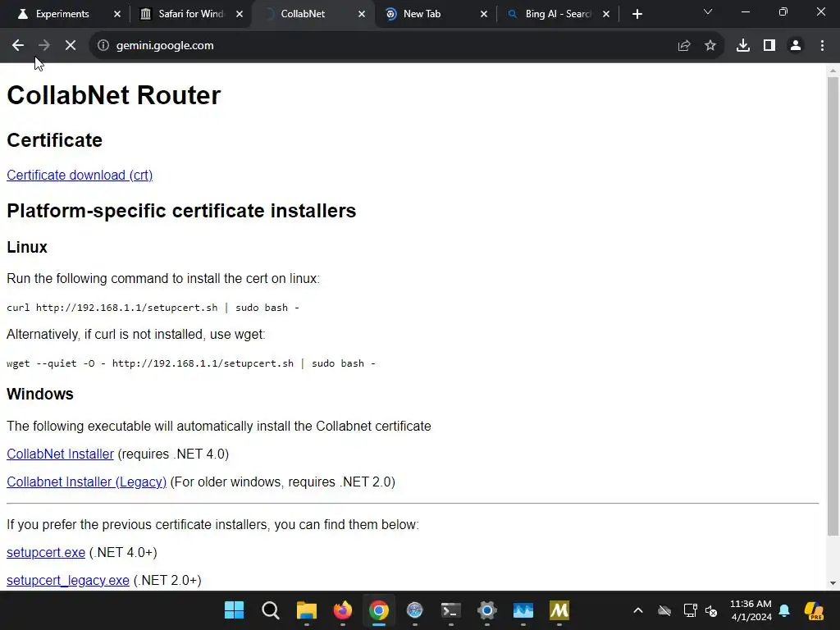Open the profile avatar menu
This screenshot has height=630, width=840.
796,46
